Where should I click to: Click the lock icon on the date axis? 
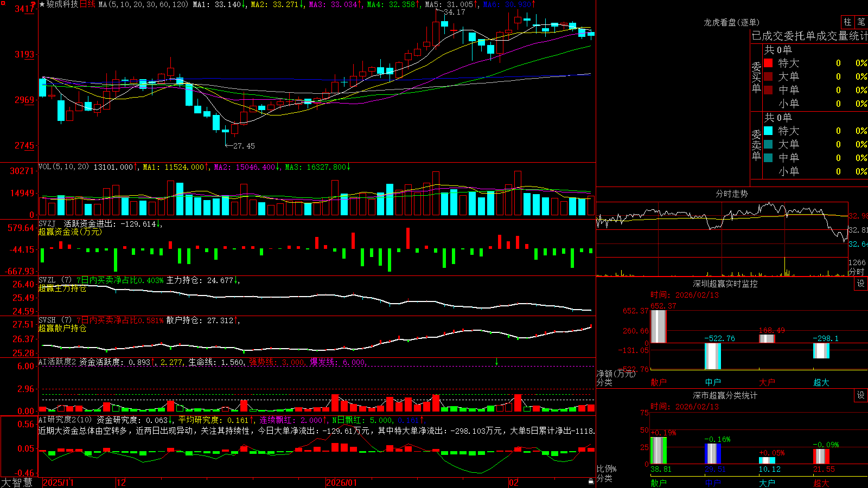[x=591, y=481]
